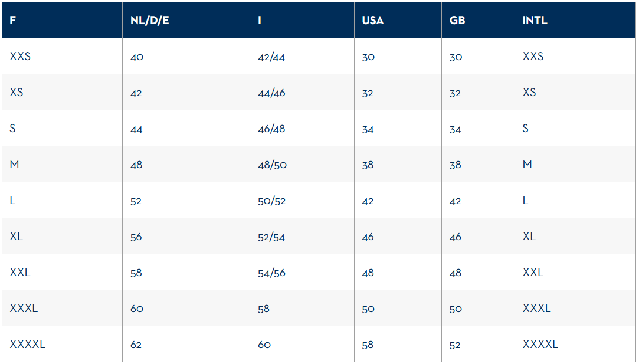
Task: Click the XXL cell in INTL column
Action: pos(575,272)
